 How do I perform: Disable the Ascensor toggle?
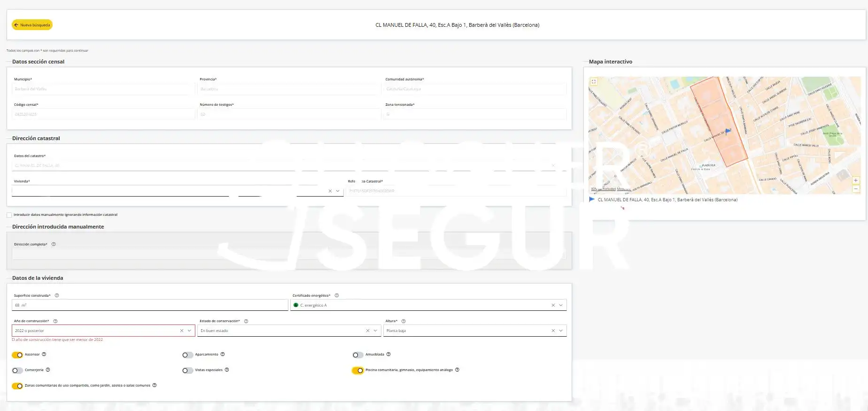(17, 355)
